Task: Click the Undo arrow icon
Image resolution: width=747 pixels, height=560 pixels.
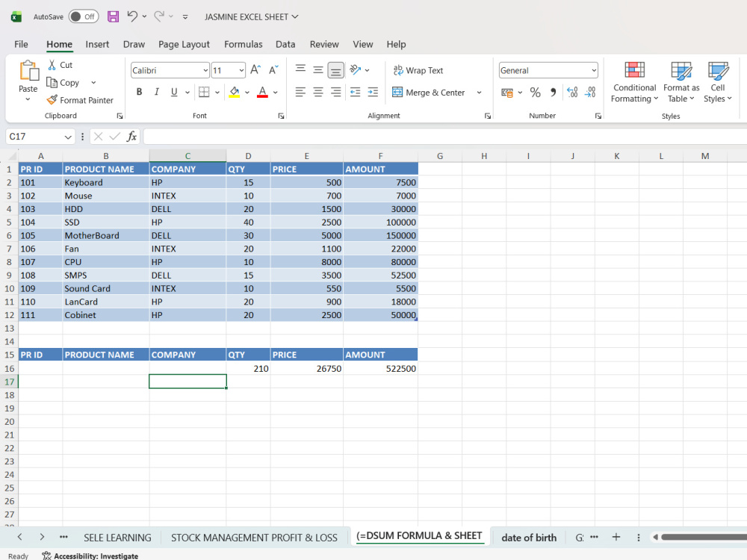Action: 132,16
